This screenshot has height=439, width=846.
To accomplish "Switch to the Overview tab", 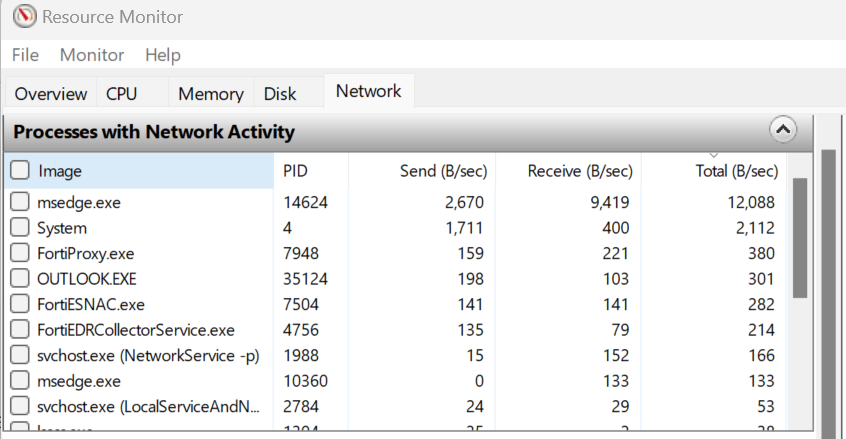I will [51, 94].
